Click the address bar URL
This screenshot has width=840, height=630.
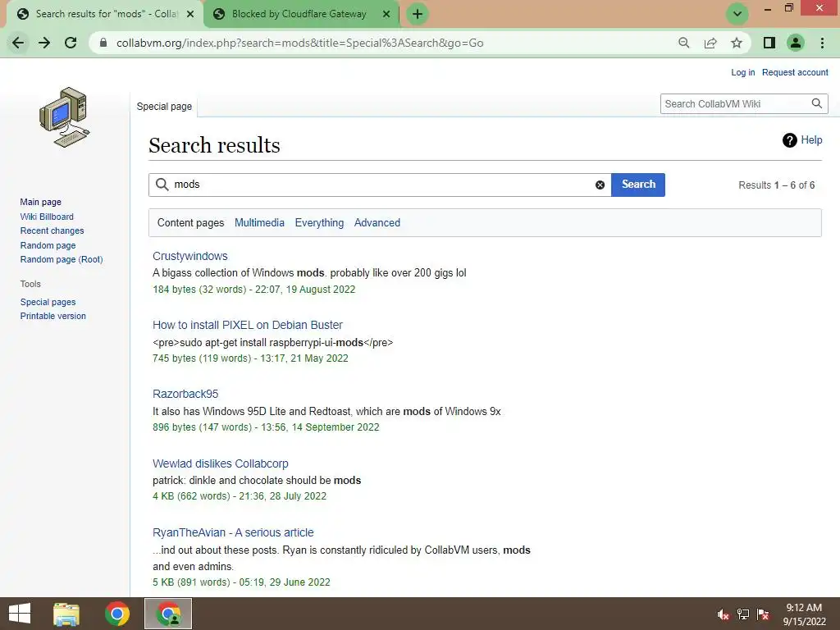[x=300, y=43]
